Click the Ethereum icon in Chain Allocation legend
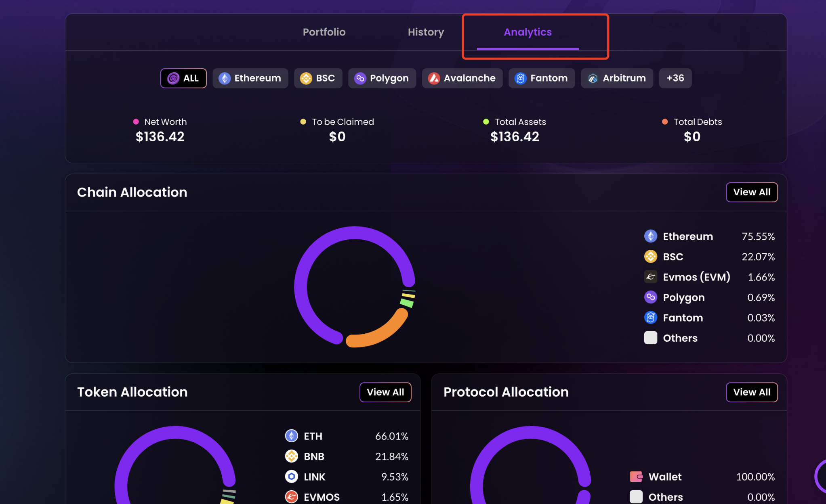This screenshot has width=826, height=504. click(x=650, y=236)
